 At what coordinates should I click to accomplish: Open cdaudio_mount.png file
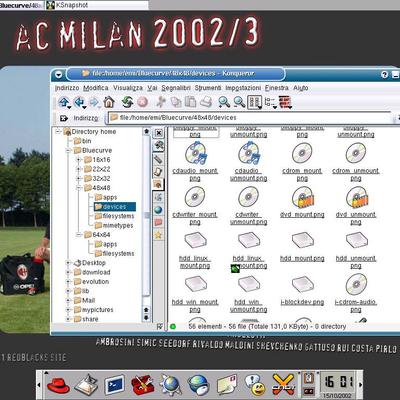195,161
